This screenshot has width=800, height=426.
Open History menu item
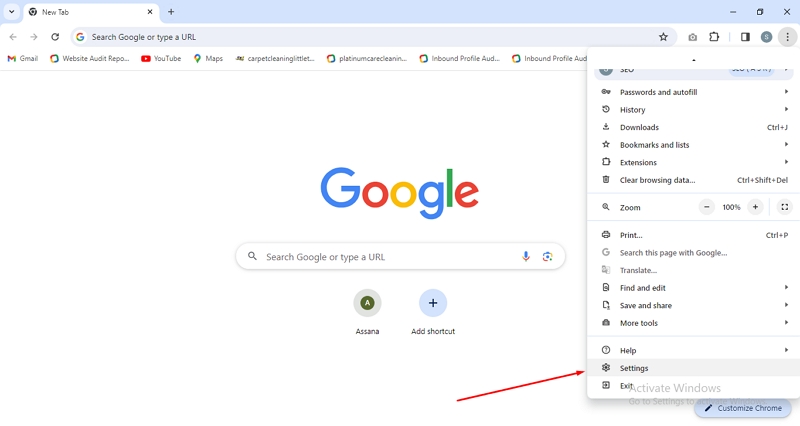coord(694,110)
